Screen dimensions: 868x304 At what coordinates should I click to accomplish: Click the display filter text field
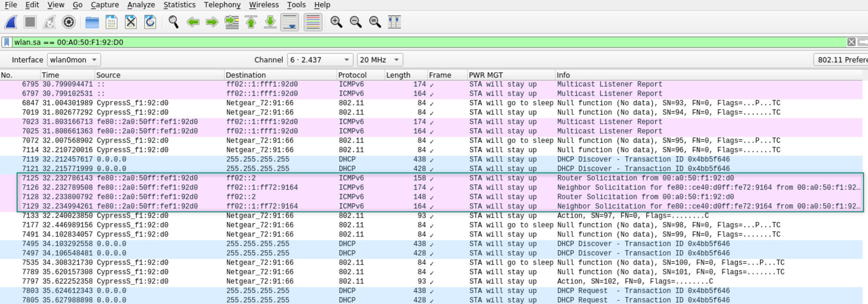pos(422,42)
